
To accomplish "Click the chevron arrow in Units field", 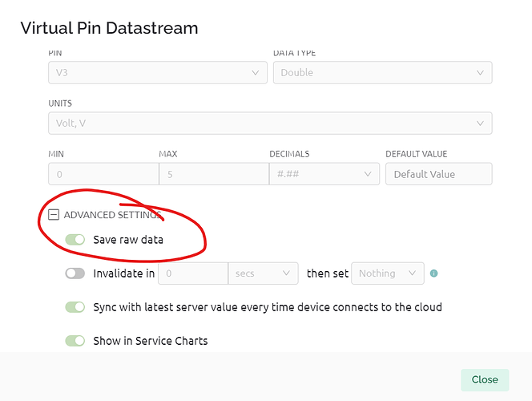I will pos(480,124).
